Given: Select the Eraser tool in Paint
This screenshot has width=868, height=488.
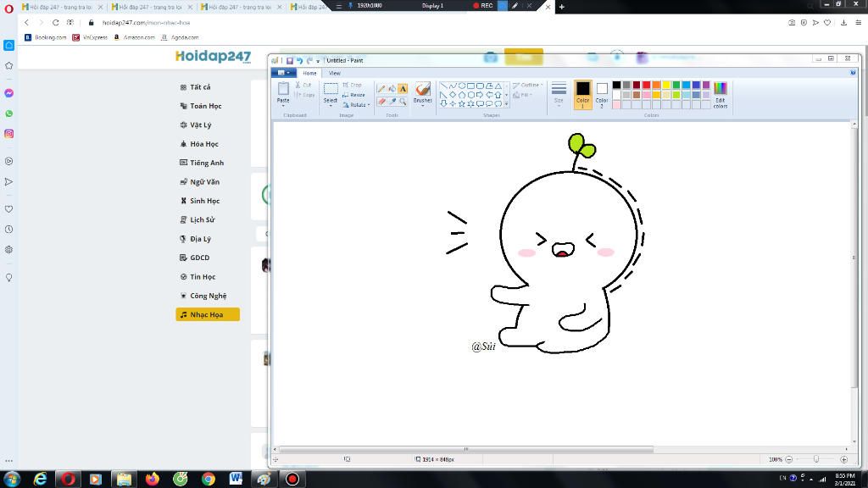Looking at the screenshot, I should [381, 102].
